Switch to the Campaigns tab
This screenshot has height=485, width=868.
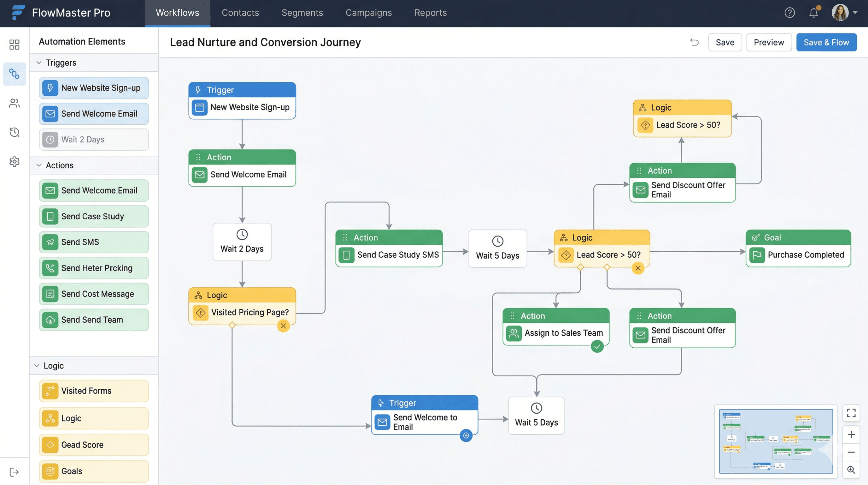point(369,13)
